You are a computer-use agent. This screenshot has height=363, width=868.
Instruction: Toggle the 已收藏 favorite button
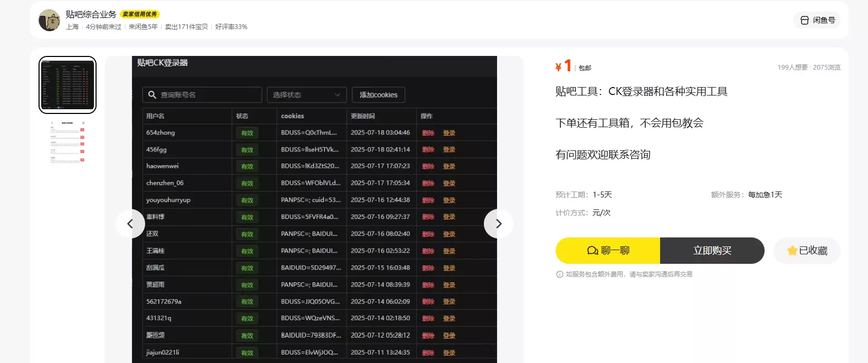click(807, 251)
